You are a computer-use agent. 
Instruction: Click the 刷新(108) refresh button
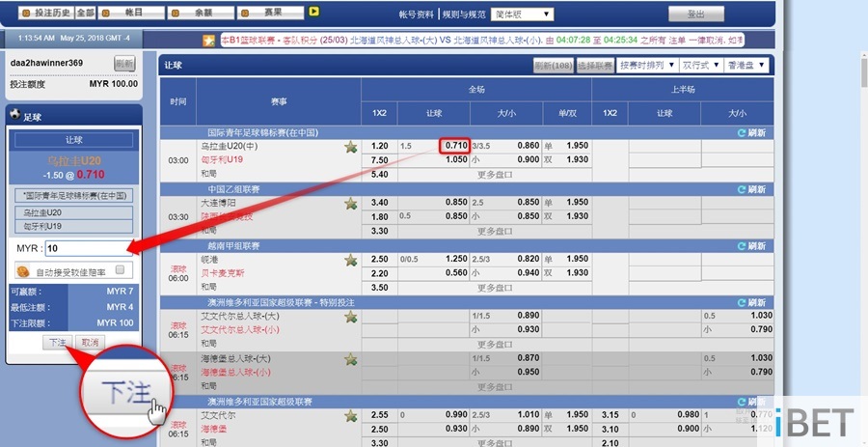[553, 66]
